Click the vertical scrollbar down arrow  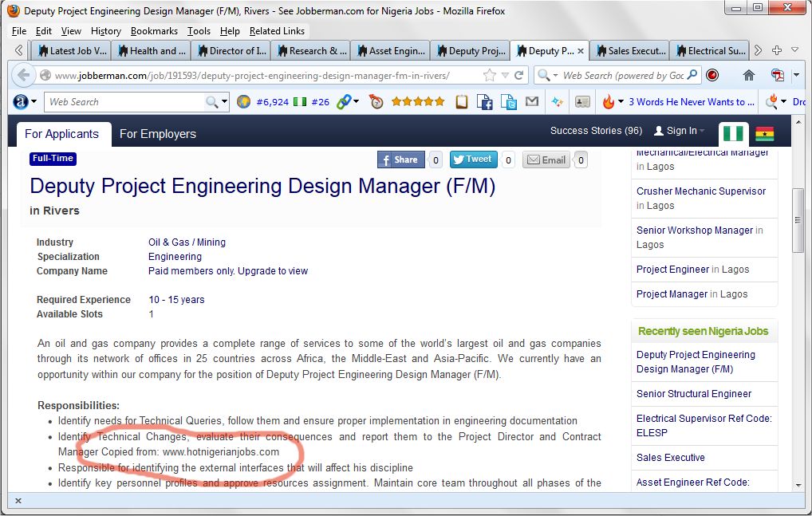[798, 486]
